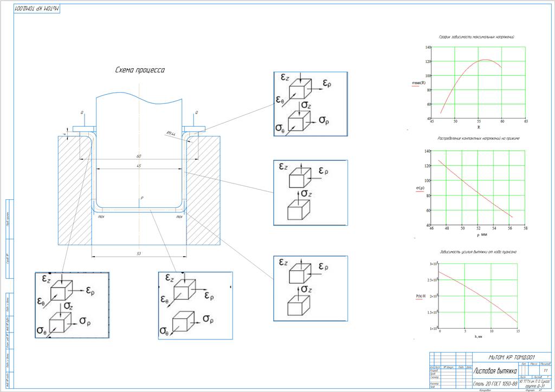Click the left blank-holder plate

point(85,129)
